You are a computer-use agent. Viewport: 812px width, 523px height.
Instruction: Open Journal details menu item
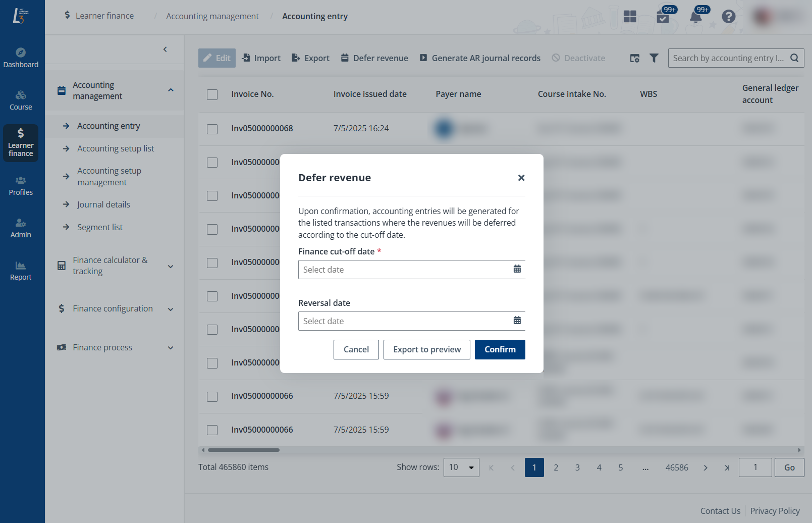pos(103,204)
